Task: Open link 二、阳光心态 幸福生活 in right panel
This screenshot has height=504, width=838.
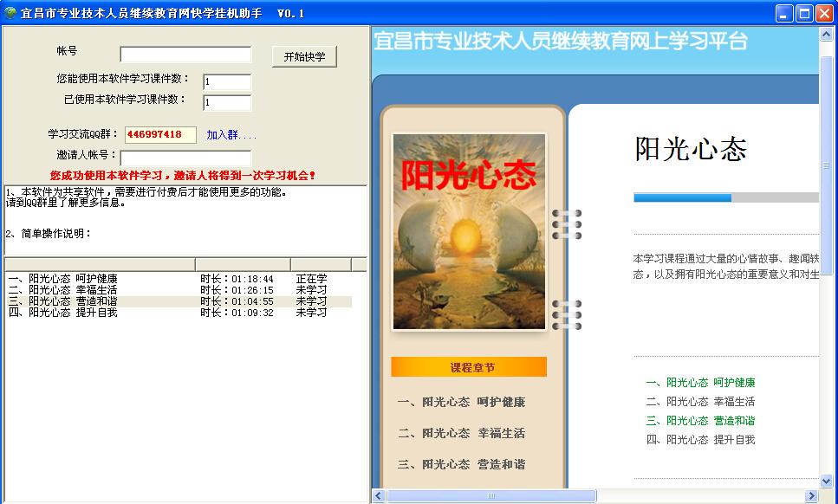Action: click(700, 402)
